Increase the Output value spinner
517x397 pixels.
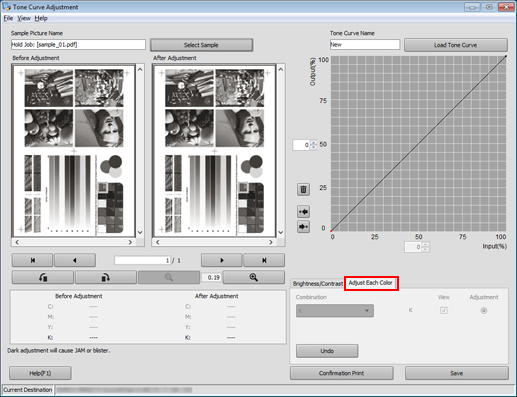[314, 143]
